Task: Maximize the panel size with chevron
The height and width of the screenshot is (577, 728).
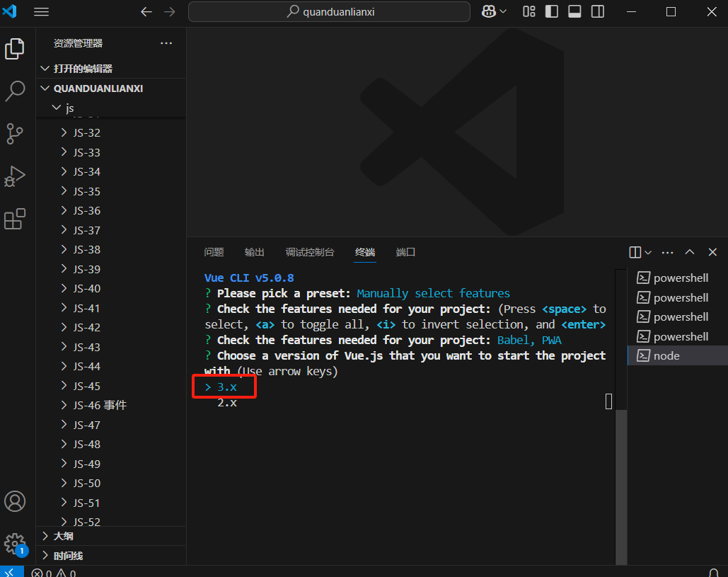Action: (690, 252)
